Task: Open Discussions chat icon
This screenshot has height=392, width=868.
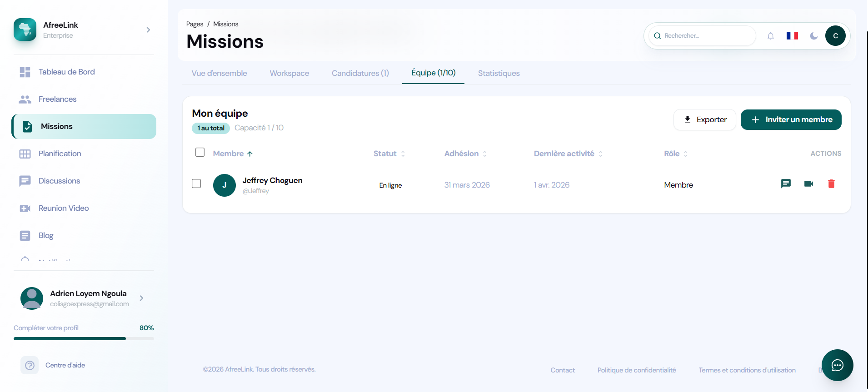Action: [25, 181]
